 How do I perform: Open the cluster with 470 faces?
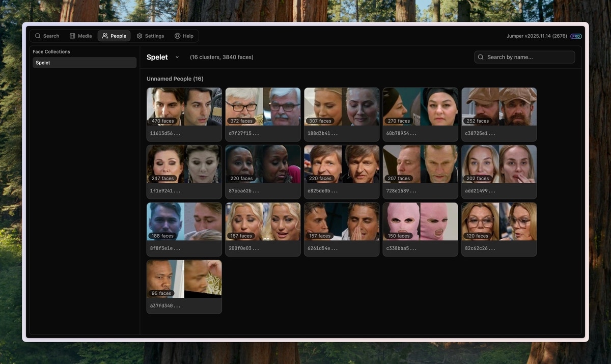coord(184,106)
